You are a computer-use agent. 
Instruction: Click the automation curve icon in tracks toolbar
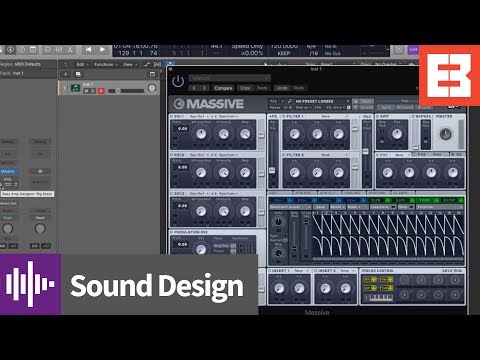[x=147, y=64]
